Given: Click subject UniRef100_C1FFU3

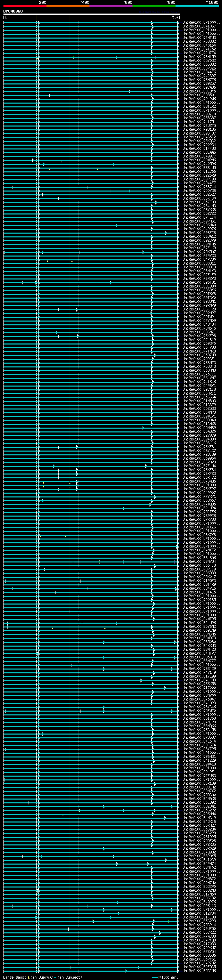Looking at the screenshot, I should click(199, 149).
